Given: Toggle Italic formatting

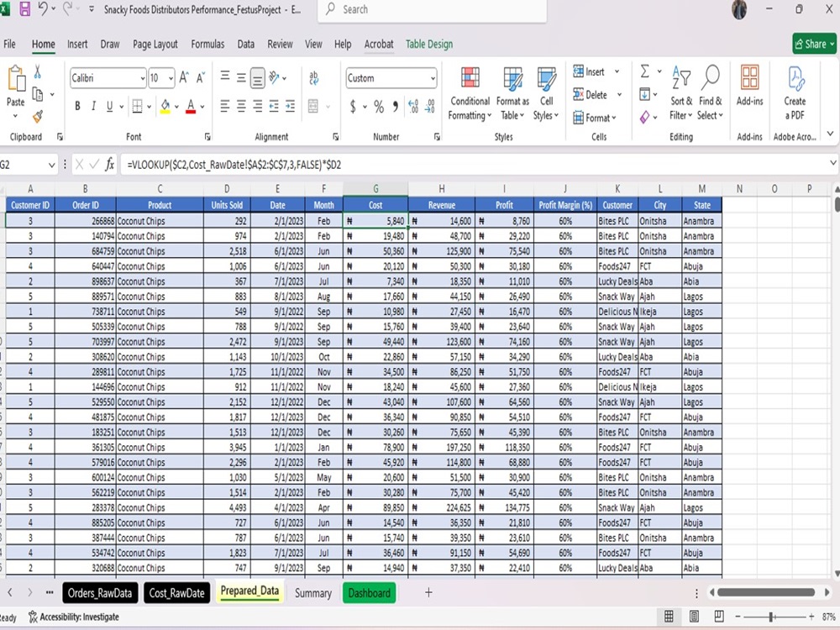Looking at the screenshot, I should 94,106.
